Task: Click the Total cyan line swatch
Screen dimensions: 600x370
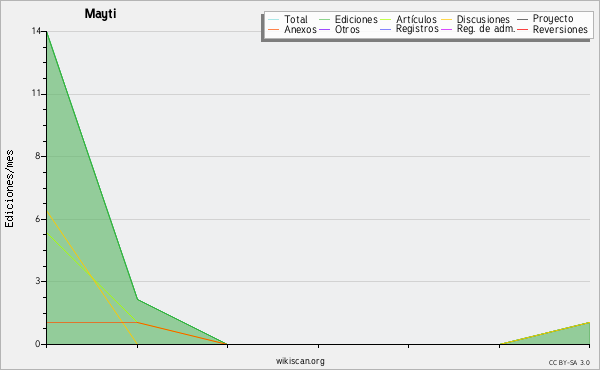Action: pos(274,20)
